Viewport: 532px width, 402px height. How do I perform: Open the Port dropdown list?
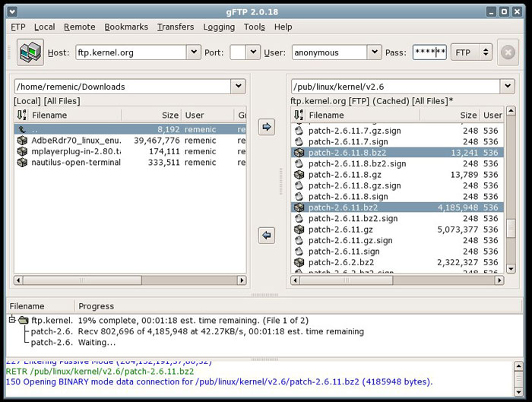[253, 52]
